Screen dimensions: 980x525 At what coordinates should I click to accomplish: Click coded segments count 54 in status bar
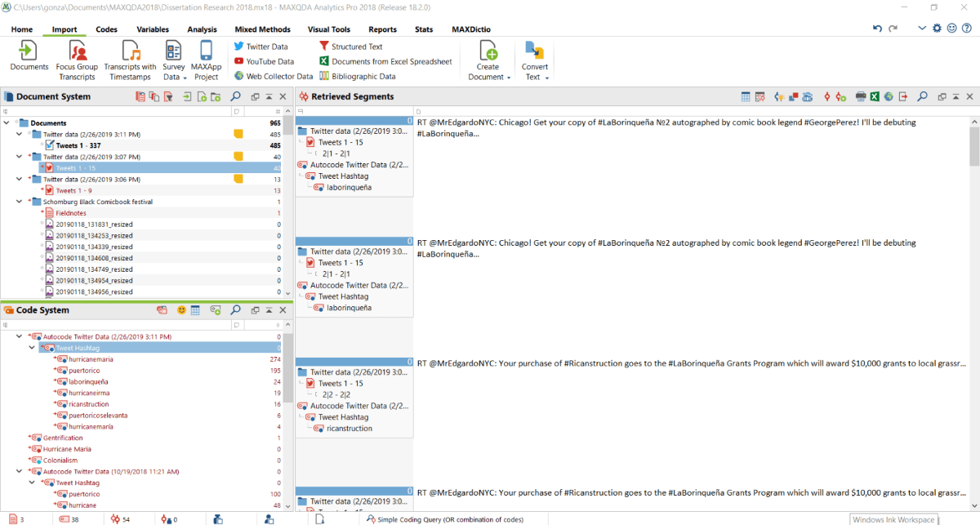click(x=120, y=519)
